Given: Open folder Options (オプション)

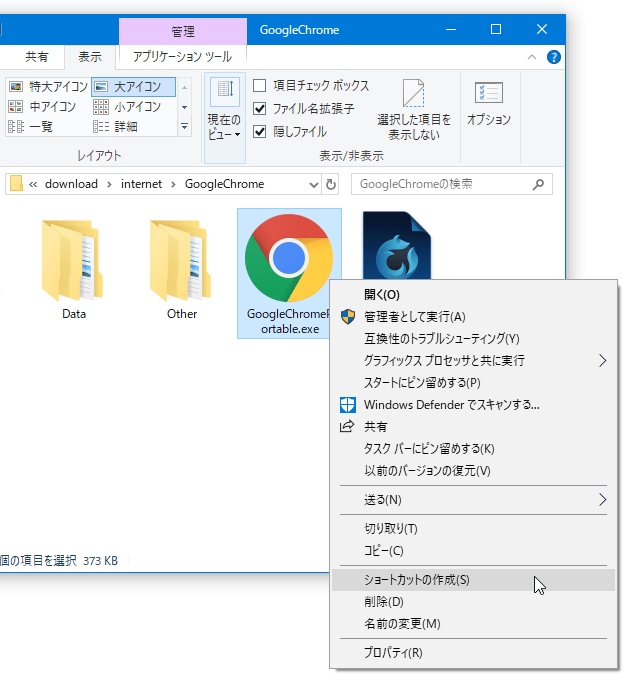Looking at the screenshot, I should pyautogui.click(x=489, y=104).
